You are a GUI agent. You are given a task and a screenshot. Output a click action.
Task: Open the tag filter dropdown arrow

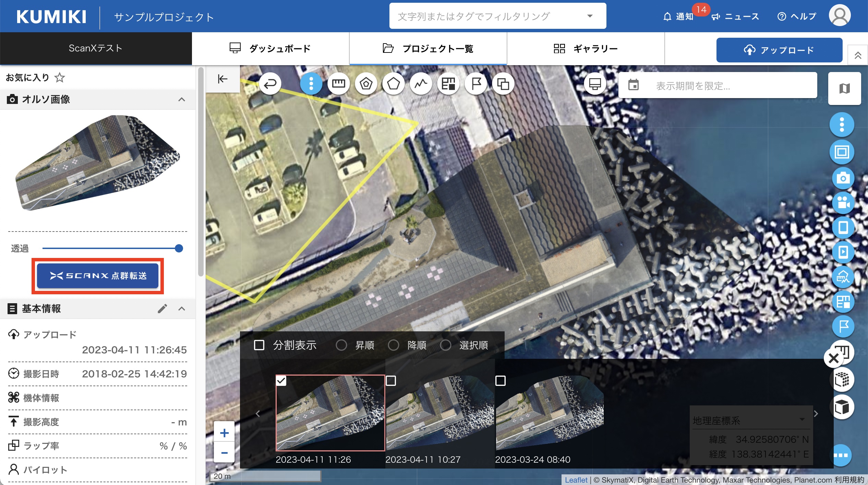click(590, 16)
